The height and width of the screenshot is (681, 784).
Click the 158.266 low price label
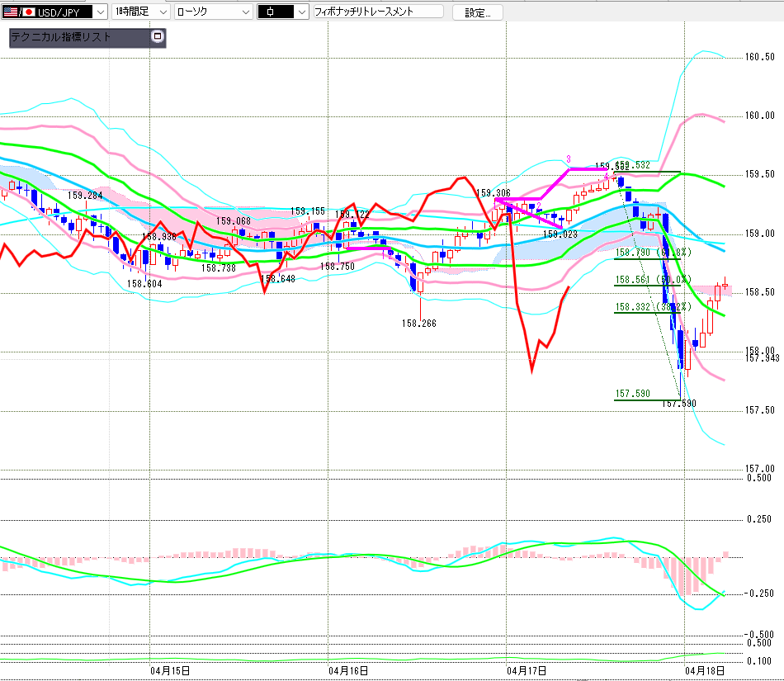click(419, 324)
